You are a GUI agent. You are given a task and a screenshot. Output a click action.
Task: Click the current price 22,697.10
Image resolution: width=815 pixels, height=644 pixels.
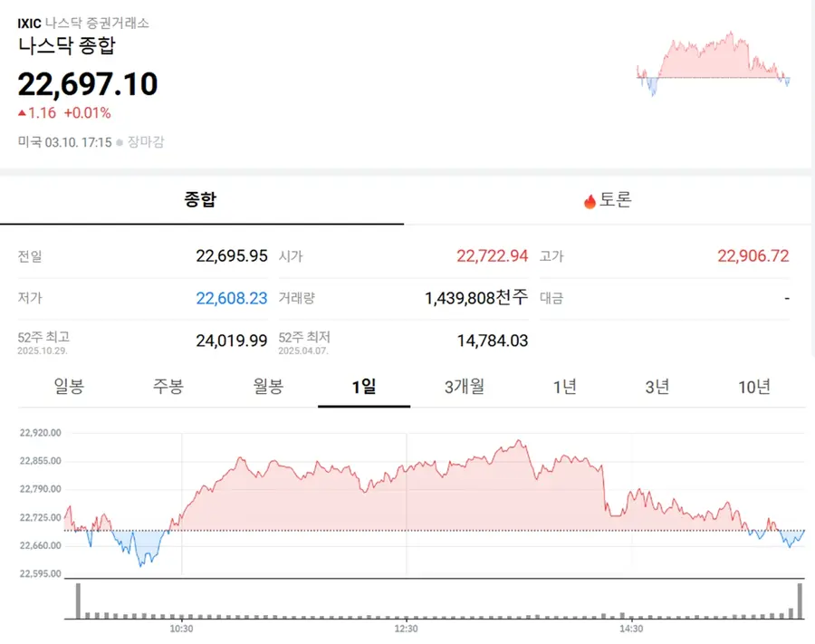(88, 84)
